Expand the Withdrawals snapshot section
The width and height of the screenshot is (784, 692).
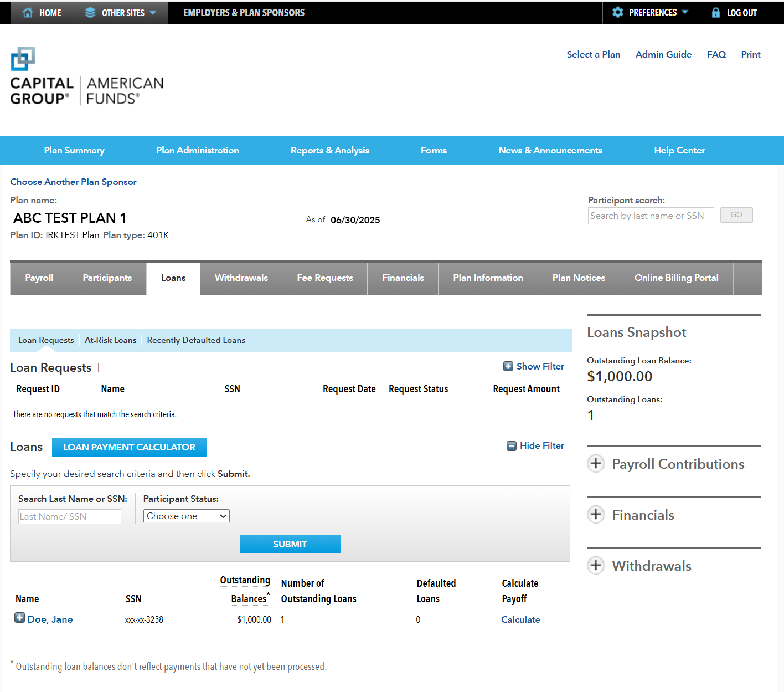(596, 565)
